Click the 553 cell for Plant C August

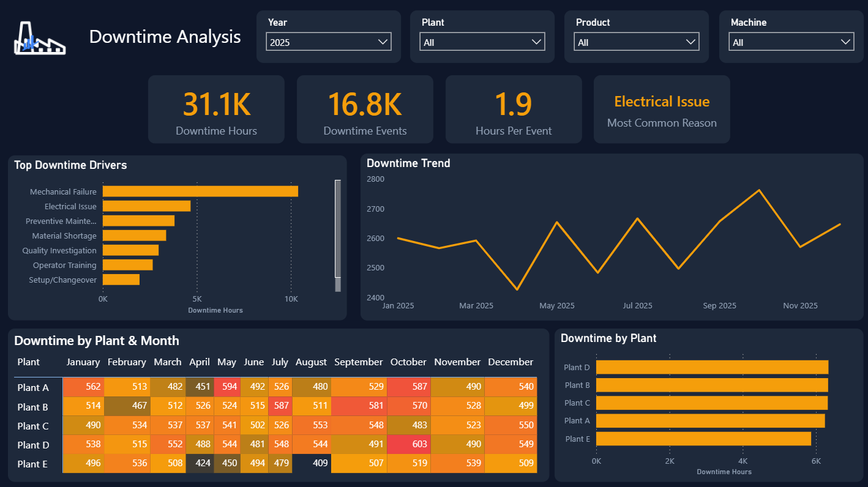point(312,425)
